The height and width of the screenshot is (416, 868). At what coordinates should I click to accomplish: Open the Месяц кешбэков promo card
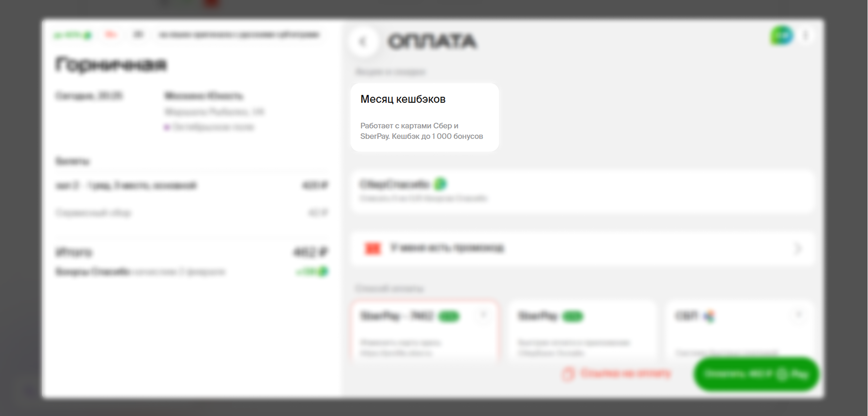(x=425, y=117)
